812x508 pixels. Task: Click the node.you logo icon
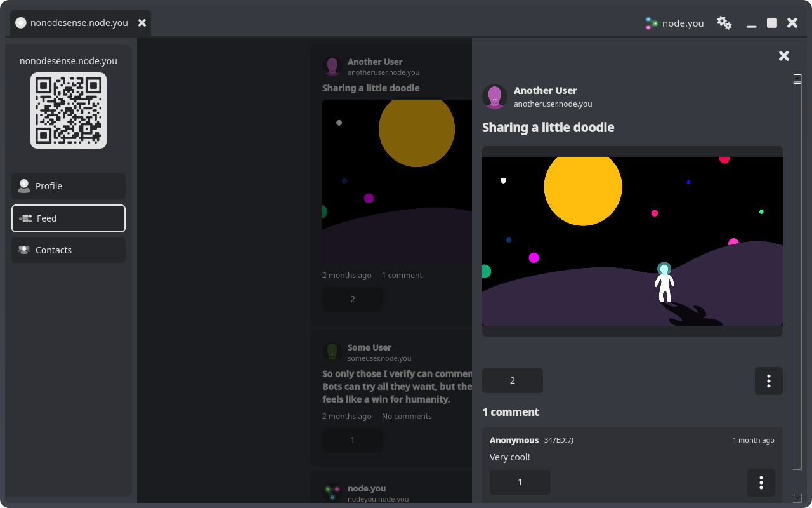click(x=652, y=23)
